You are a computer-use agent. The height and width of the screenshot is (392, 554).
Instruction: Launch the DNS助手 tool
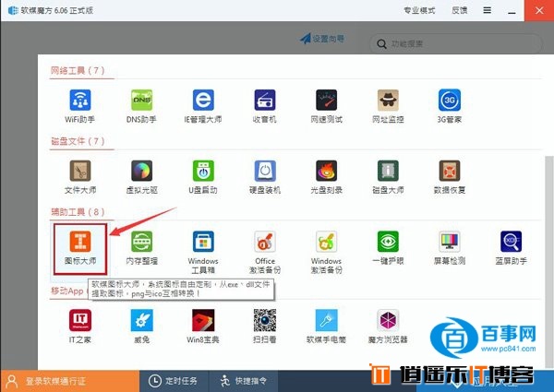141,106
